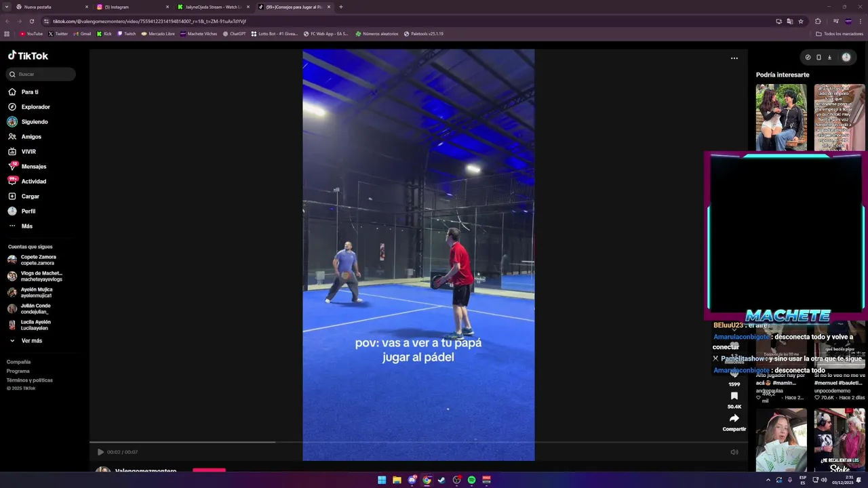Open the Perfil page
Screen dimensions: 868x488
pos(22,211)
